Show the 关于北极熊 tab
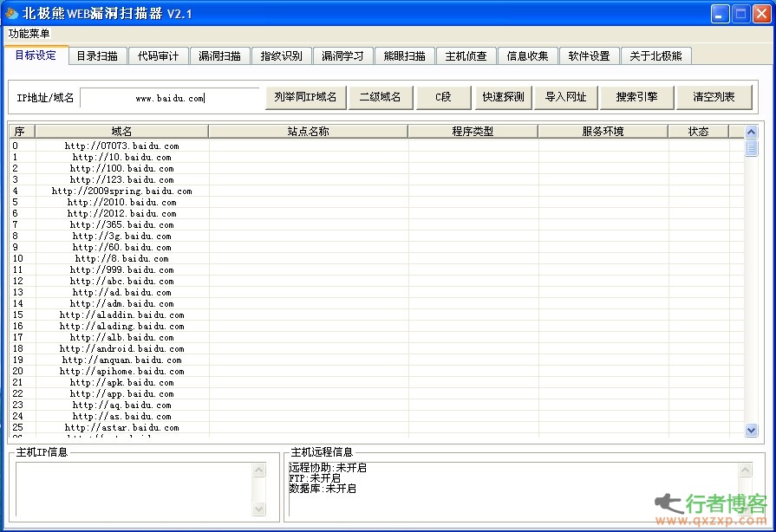This screenshot has height=532, width=776. (655, 55)
